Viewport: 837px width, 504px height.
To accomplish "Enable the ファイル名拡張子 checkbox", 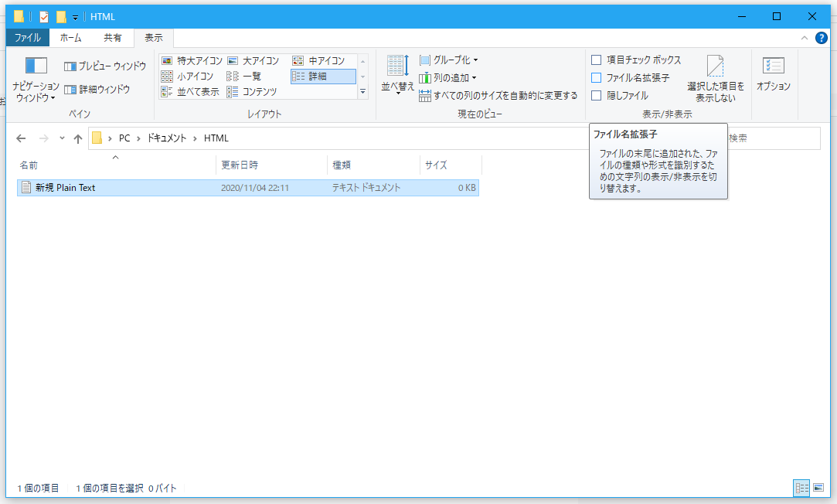I will (x=597, y=78).
